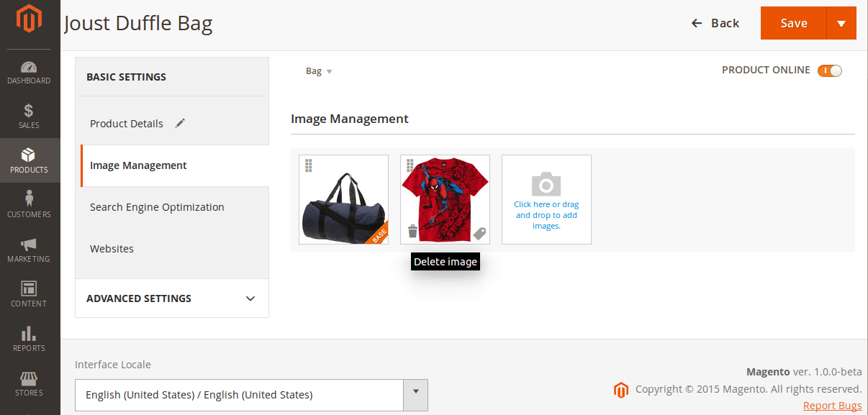Open the Stores menu
The height and width of the screenshot is (415, 868).
point(30,384)
